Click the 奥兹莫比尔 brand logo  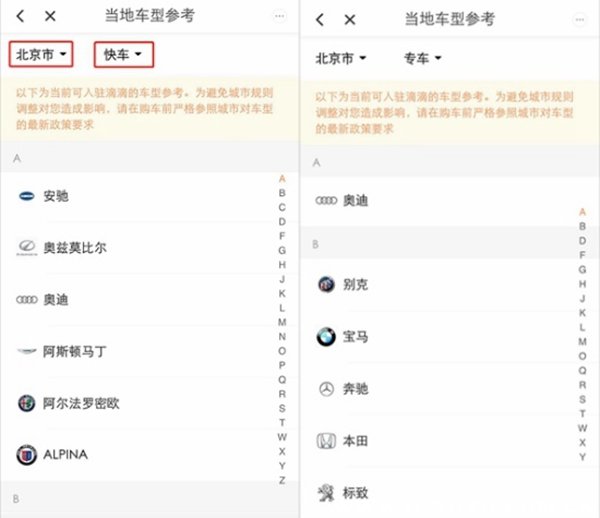(x=25, y=247)
